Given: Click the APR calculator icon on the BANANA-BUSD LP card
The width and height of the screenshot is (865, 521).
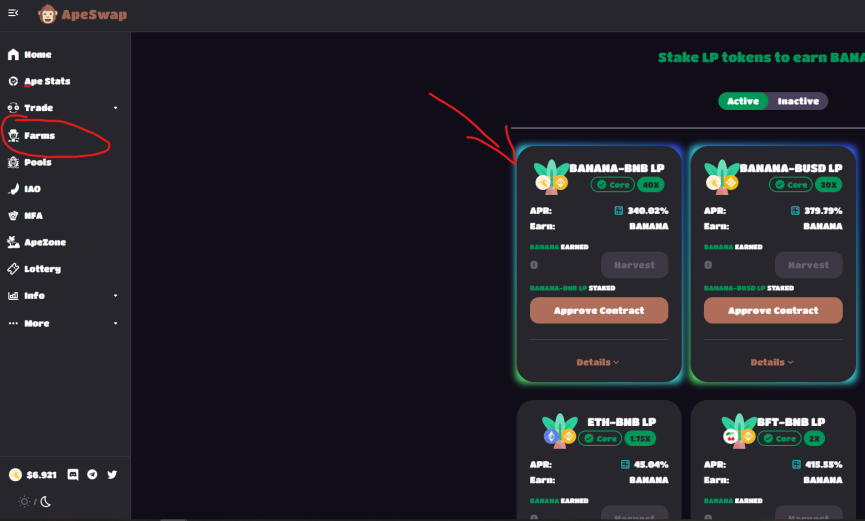Looking at the screenshot, I should coord(795,210).
